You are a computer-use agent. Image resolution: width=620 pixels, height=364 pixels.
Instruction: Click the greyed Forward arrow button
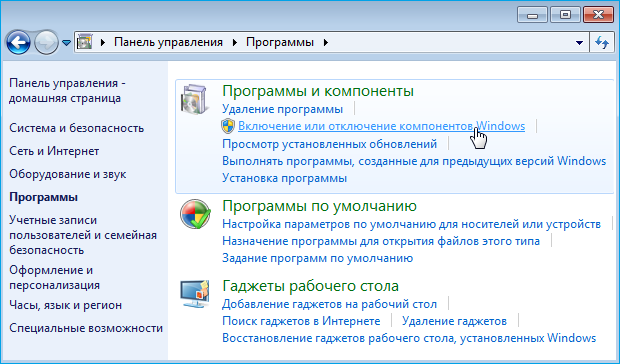pos(46,42)
